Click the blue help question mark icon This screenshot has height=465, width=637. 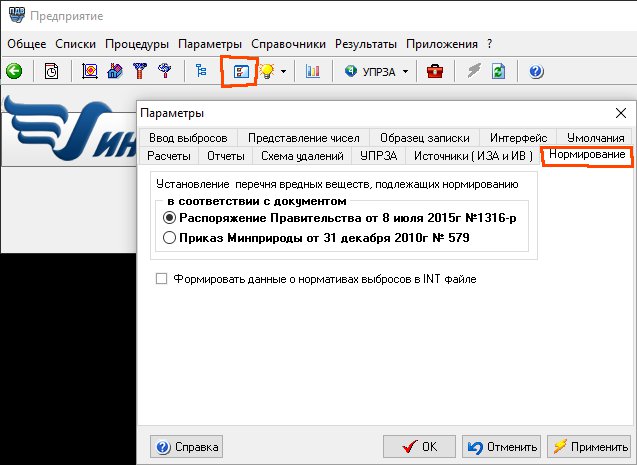[536, 71]
